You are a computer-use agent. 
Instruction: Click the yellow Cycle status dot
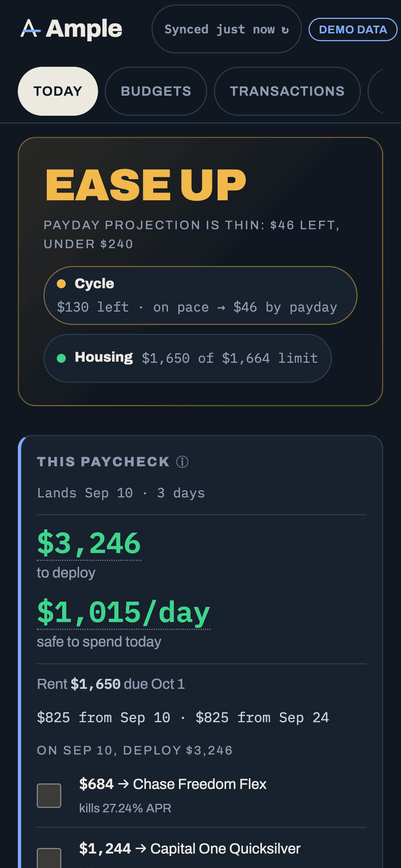[x=61, y=284]
